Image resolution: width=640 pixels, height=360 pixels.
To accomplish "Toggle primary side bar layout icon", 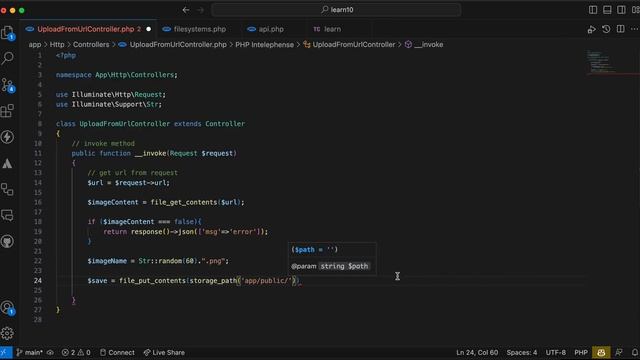I will 593,10.
